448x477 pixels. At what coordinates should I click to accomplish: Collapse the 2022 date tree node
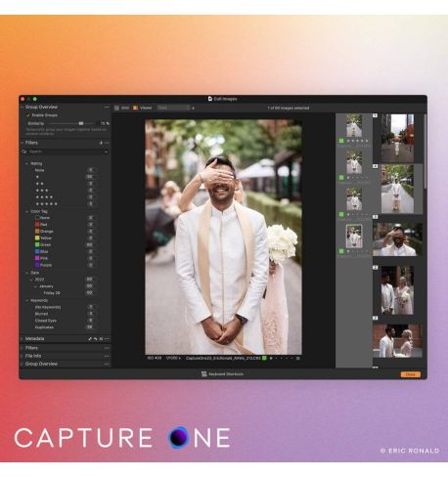point(31,280)
